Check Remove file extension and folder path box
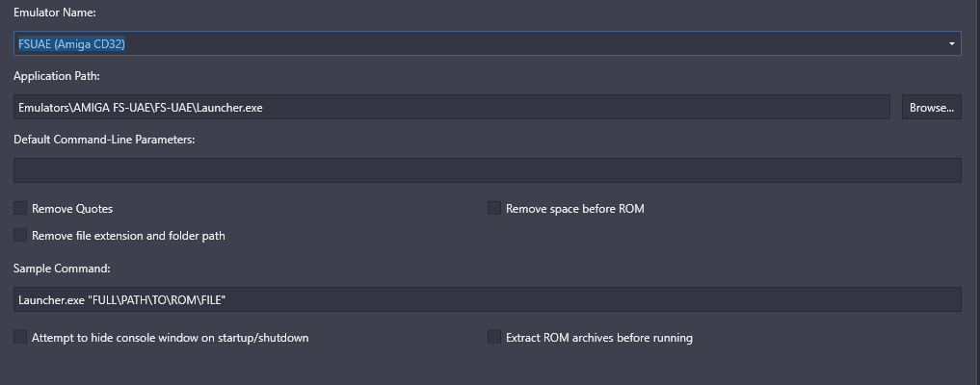Screen dimensions: 980x385 20,235
